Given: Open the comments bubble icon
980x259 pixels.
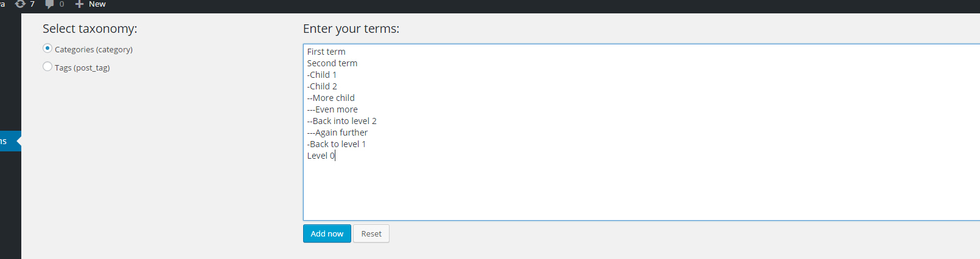Looking at the screenshot, I should 50,4.
